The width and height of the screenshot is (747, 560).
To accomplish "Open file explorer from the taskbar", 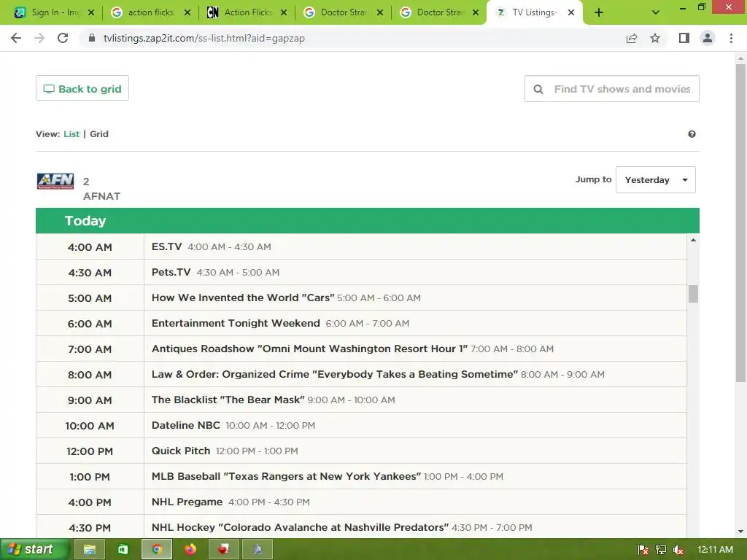I will pos(90,550).
